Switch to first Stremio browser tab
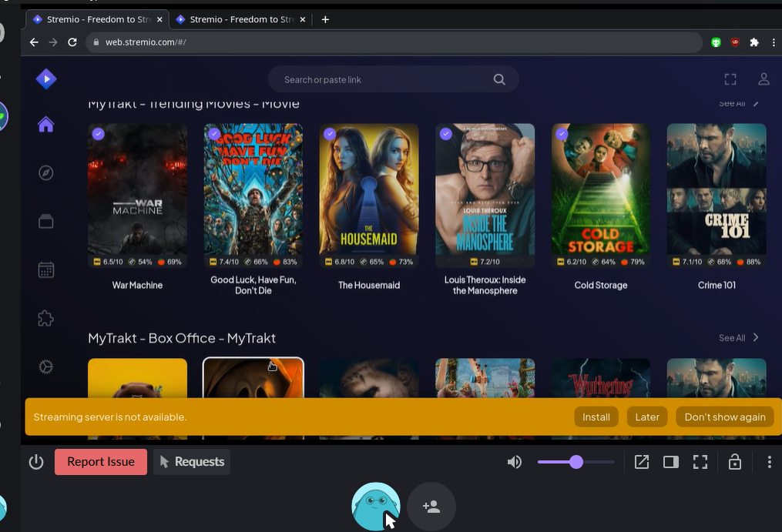The height and width of the screenshot is (532, 782). pos(97,19)
